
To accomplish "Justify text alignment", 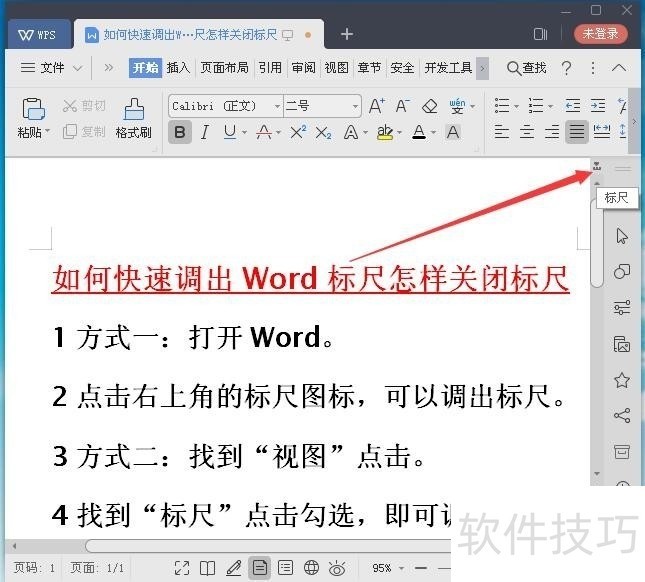I will point(576,132).
